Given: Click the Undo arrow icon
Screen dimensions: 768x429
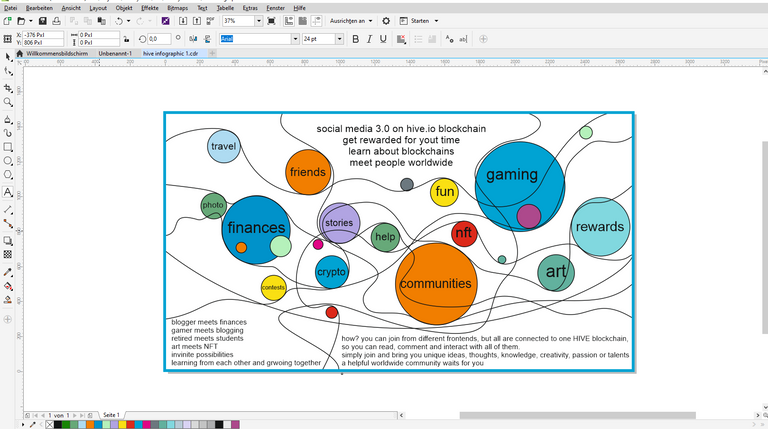Looking at the screenshot, I should (x=119, y=21).
